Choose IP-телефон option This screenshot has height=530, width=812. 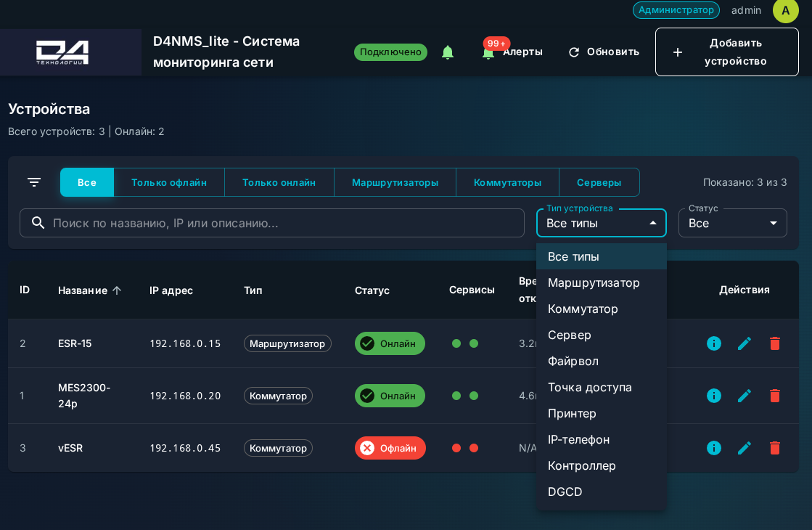[x=602, y=439]
